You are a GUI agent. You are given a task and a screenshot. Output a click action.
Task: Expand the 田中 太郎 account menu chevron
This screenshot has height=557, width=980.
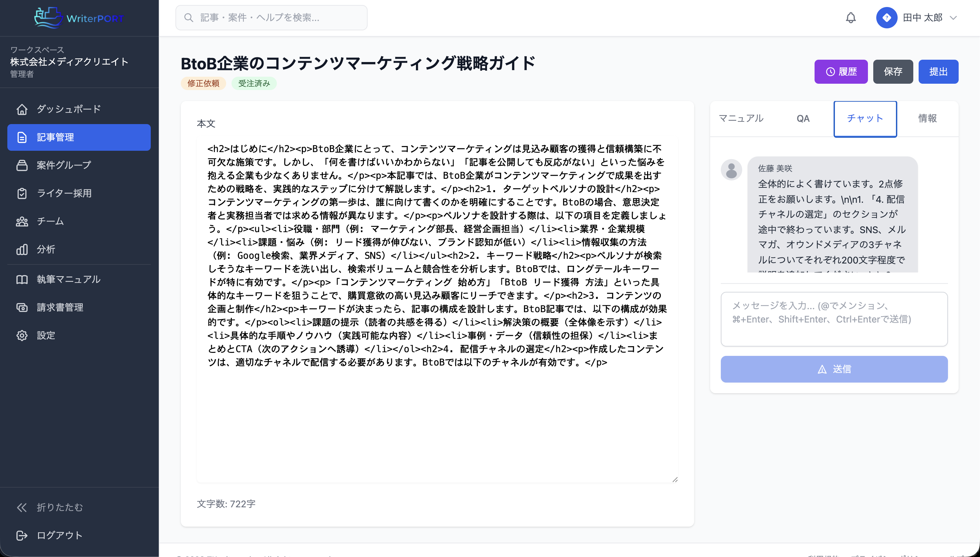[953, 18]
